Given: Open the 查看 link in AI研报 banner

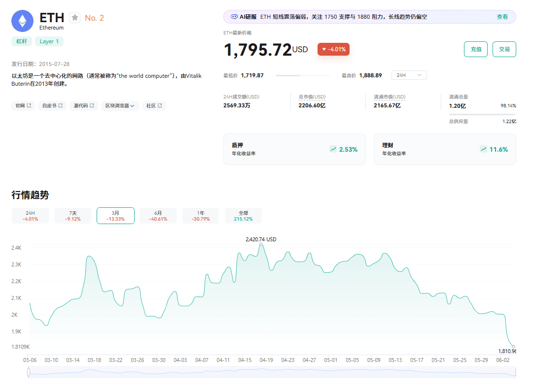Looking at the screenshot, I should pyautogui.click(x=502, y=17).
